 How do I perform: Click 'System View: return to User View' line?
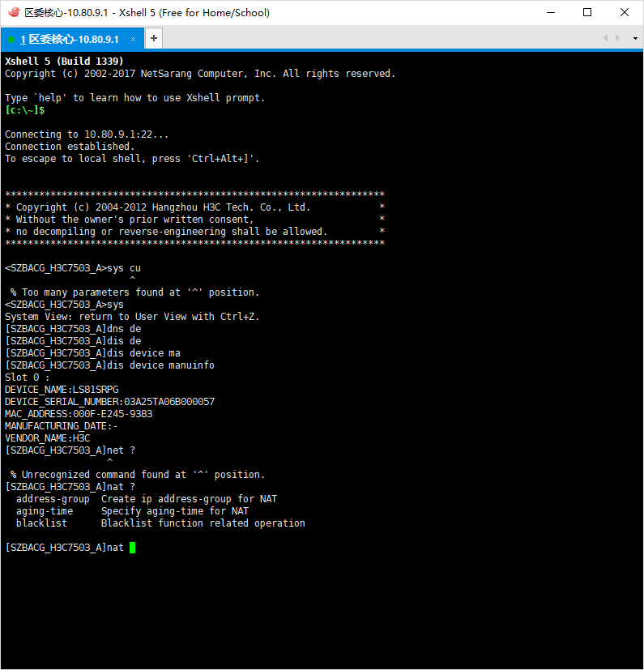[x=132, y=317]
